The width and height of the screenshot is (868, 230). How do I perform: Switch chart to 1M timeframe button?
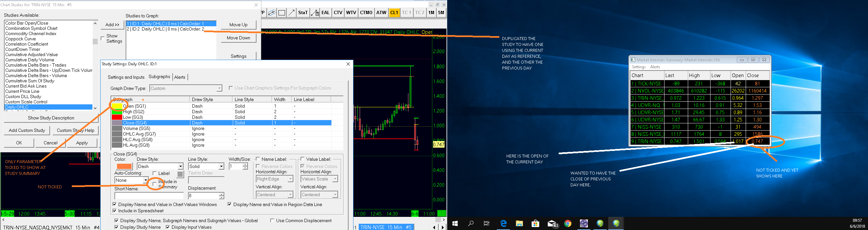(431, 13)
